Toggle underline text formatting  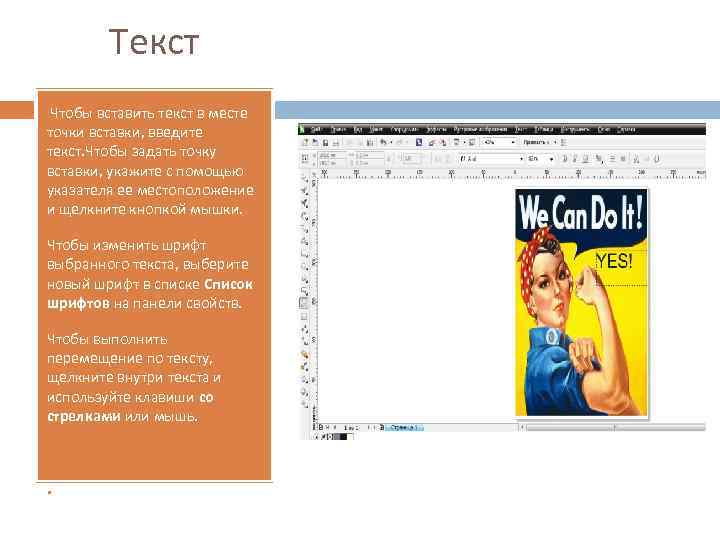[x=585, y=159]
